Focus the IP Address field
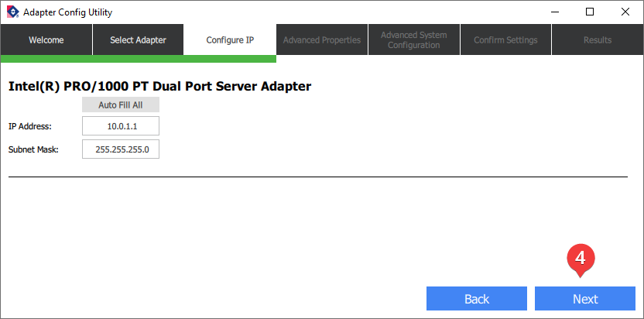Image resolution: width=644 pixels, height=319 pixels. (x=121, y=126)
